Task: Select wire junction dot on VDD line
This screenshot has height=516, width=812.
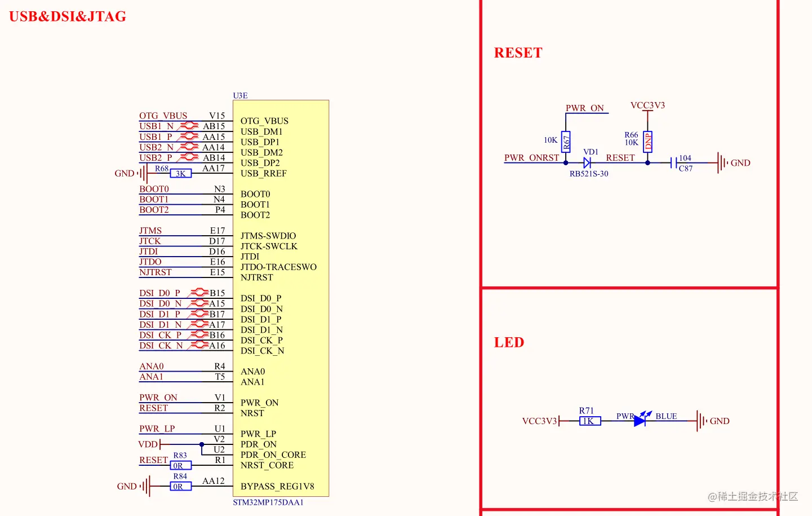Action: pyautogui.click(x=202, y=444)
